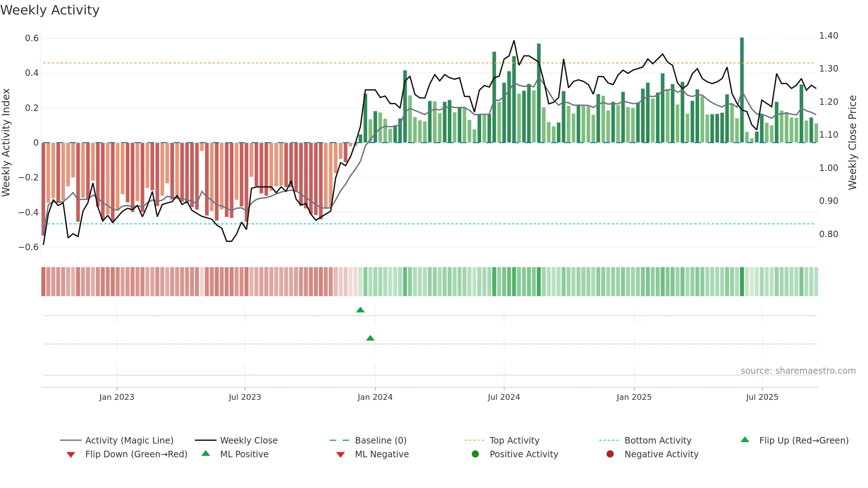Toggle the Weekly Close legend entry
868x488 pixels.
tap(236, 440)
